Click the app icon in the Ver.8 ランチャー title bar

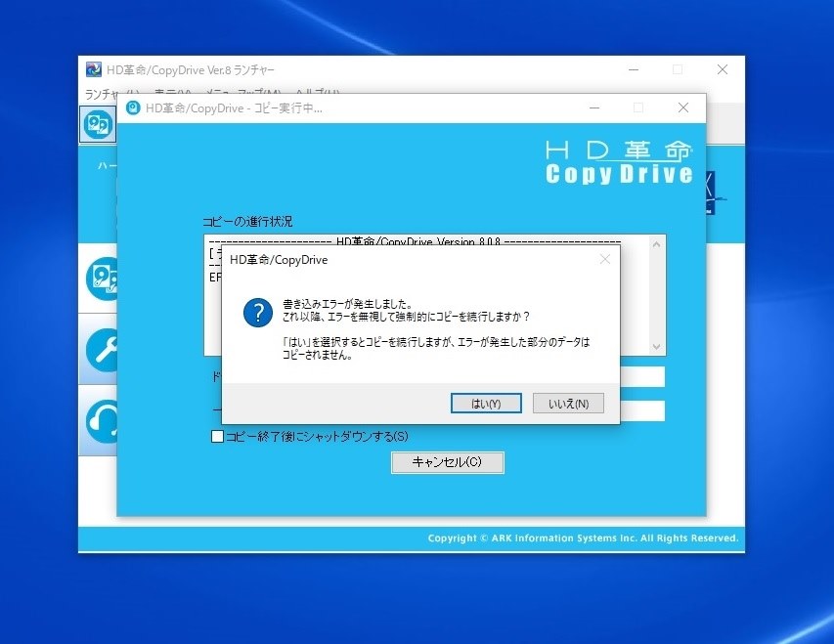pyautogui.click(x=93, y=69)
